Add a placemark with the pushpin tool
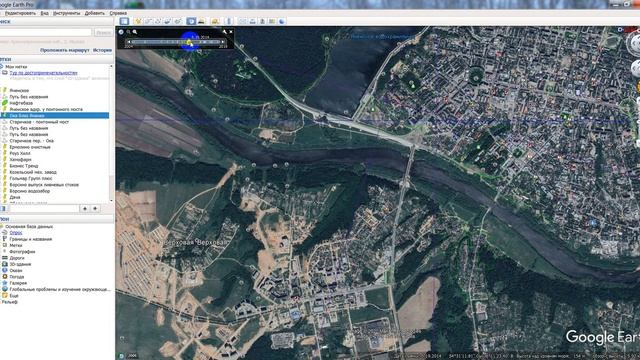Viewport: 640px width, 360px height. click(x=138, y=21)
